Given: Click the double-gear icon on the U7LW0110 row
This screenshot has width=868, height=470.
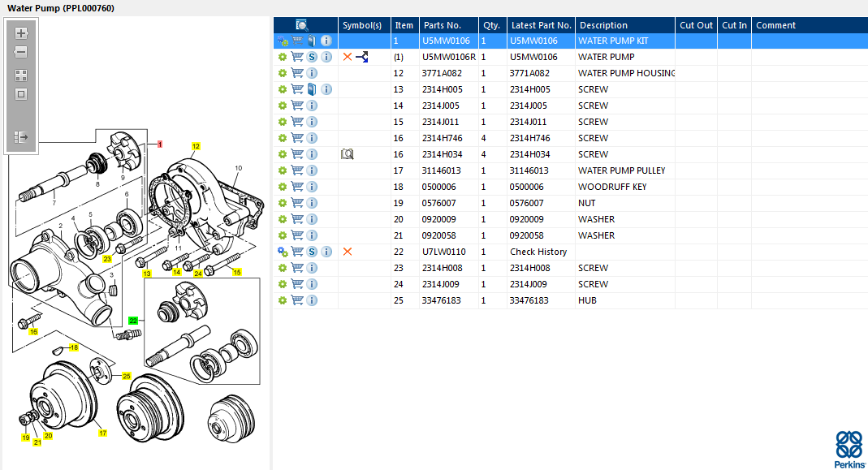Looking at the screenshot, I should 283,252.
